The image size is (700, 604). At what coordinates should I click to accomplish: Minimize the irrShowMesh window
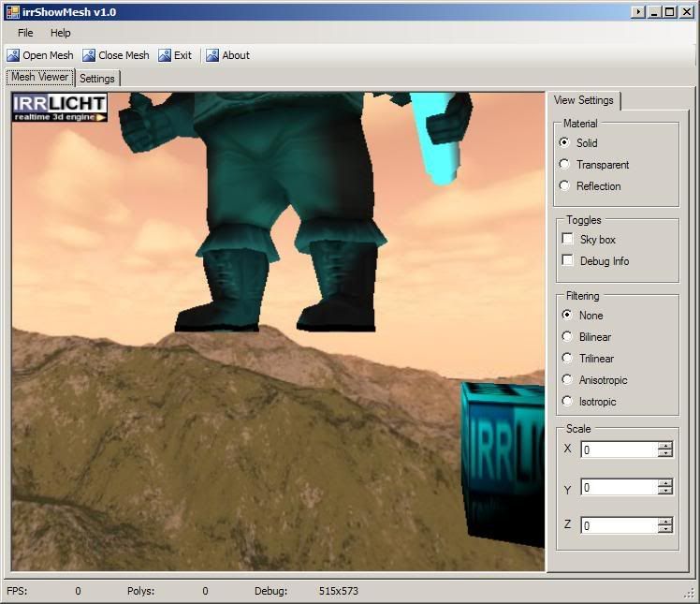(x=654, y=12)
